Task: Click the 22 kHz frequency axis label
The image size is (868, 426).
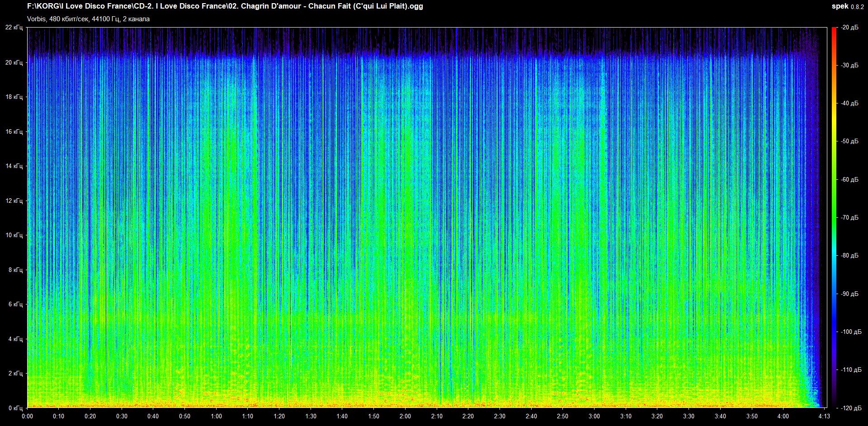Action: tap(14, 28)
